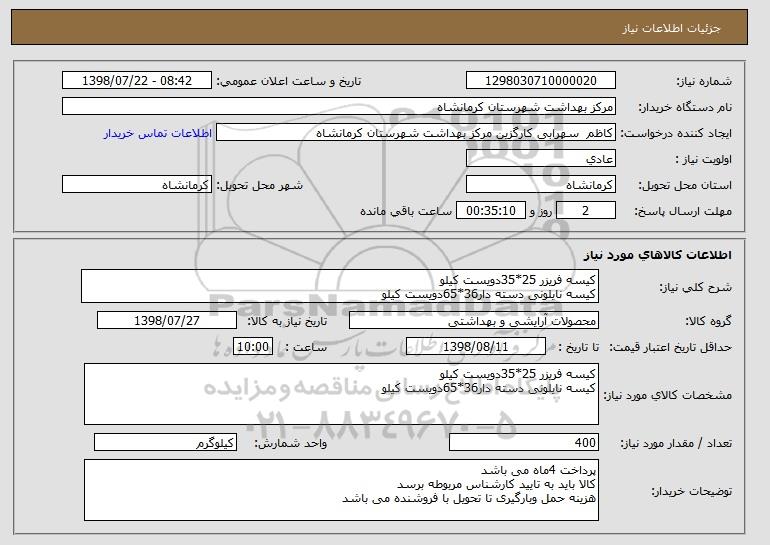770x545 pixels.
Task: Select the note line هزینه حمل وبارگیری
Action: tap(468, 498)
